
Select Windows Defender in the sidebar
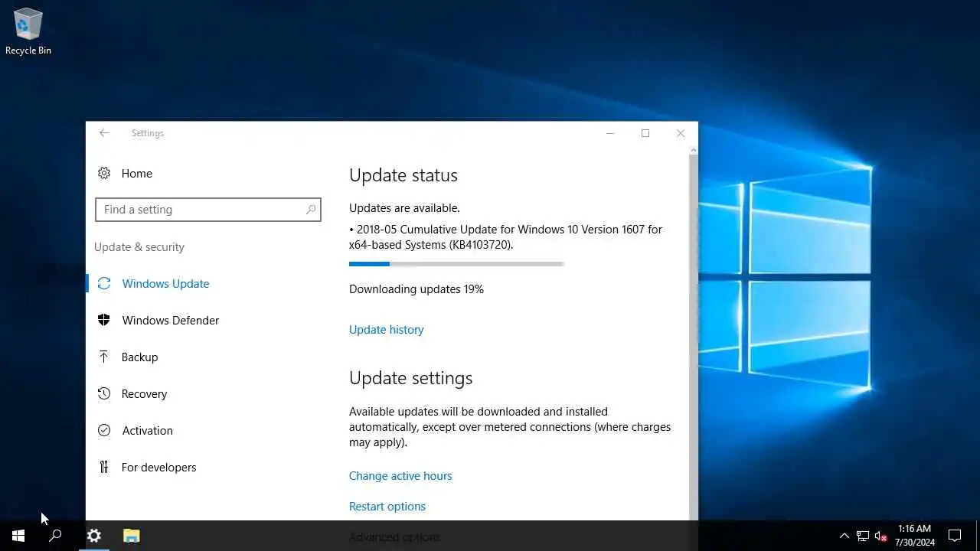pos(170,321)
